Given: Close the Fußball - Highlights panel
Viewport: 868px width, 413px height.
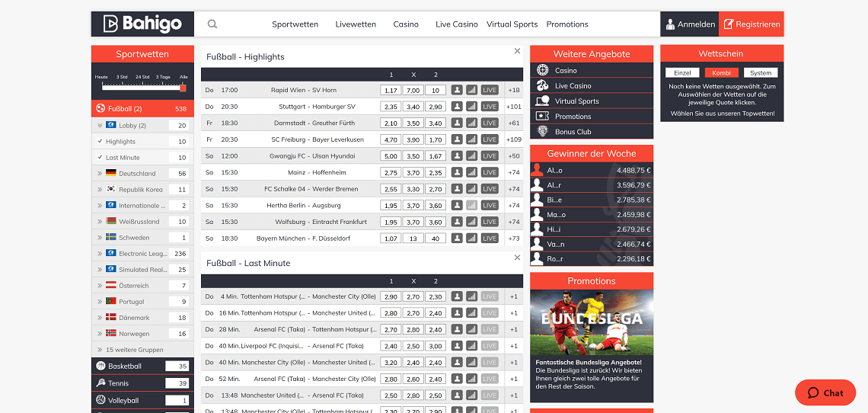Looking at the screenshot, I should (x=517, y=51).
